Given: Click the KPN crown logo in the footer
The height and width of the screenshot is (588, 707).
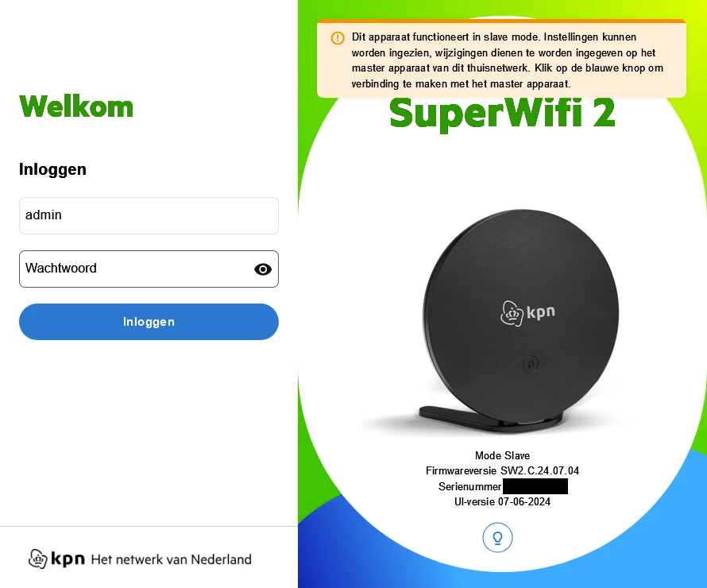Looking at the screenshot, I should 38,559.
